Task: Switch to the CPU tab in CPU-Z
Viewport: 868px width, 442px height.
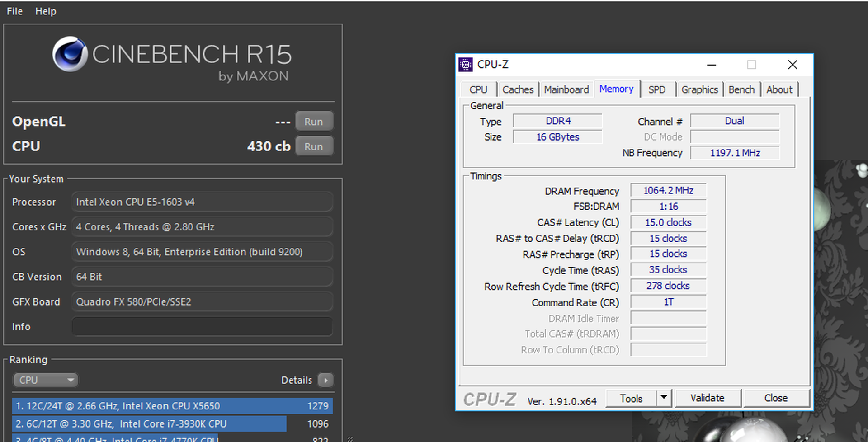Action: [478, 89]
